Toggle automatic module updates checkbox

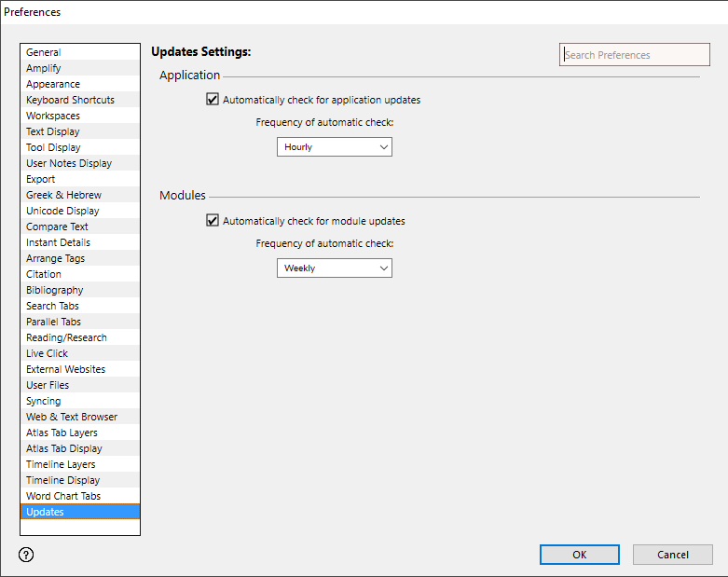(x=213, y=221)
